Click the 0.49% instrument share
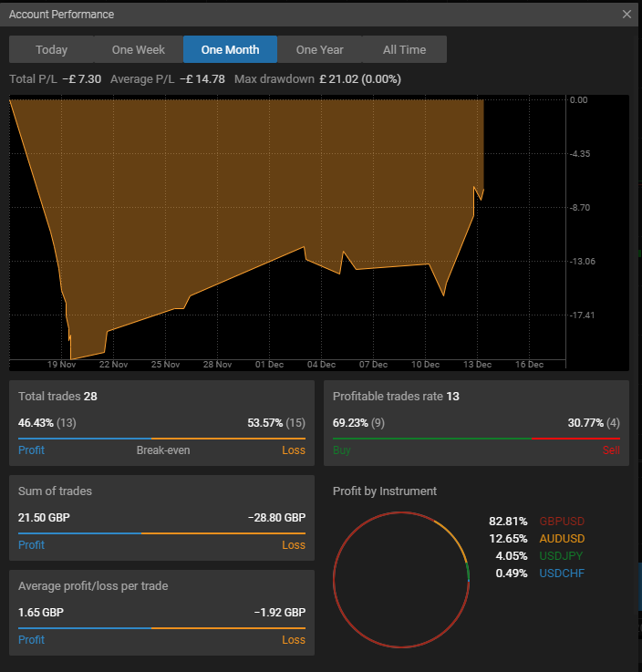This screenshot has height=672, width=642. (x=512, y=574)
